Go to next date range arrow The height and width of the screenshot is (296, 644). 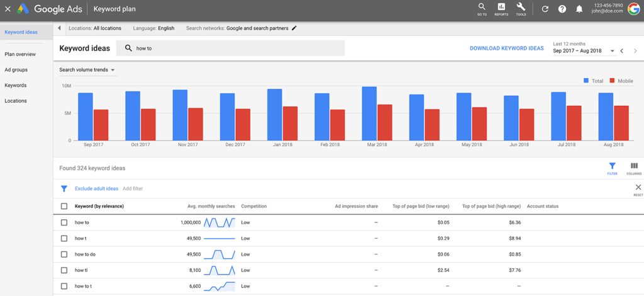pyautogui.click(x=636, y=51)
